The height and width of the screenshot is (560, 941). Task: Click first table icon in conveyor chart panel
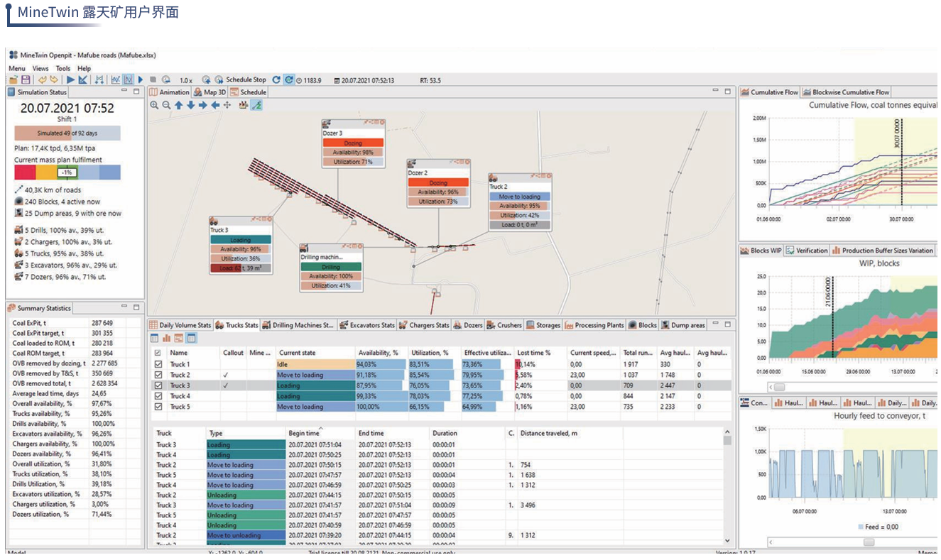(x=745, y=402)
